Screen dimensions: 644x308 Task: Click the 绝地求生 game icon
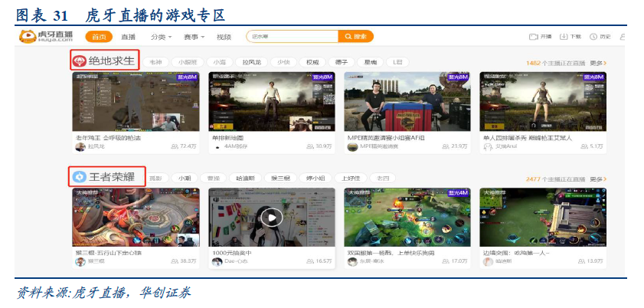[x=80, y=61]
